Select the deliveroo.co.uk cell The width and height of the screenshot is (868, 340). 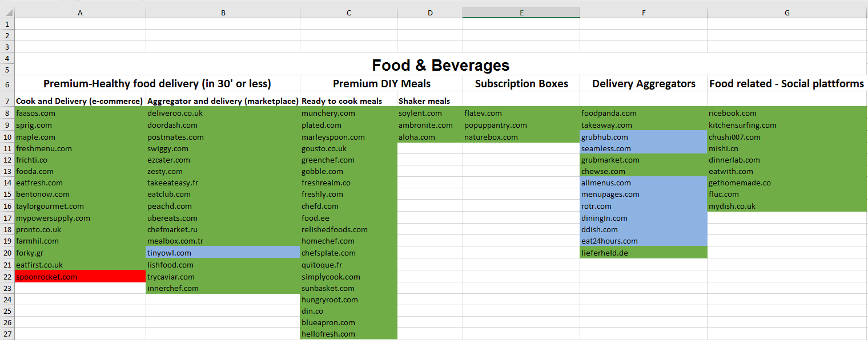pyautogui.click(x=223, y=113)
